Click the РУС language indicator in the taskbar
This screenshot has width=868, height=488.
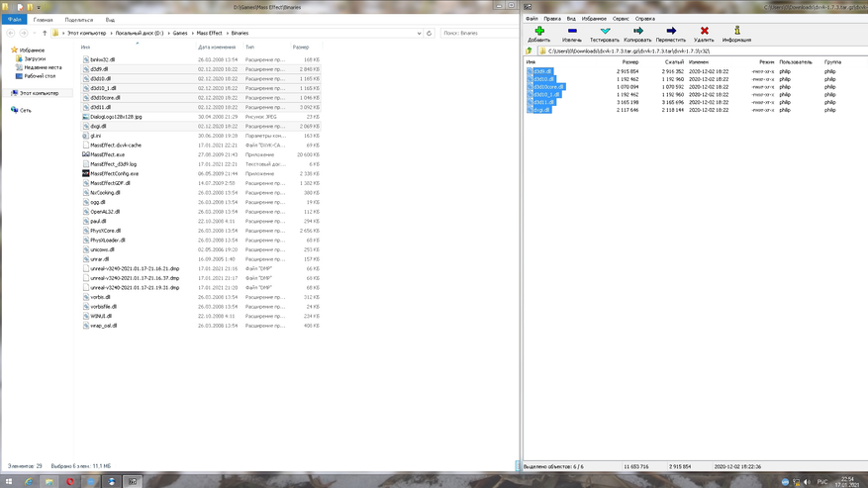[822, 482]
